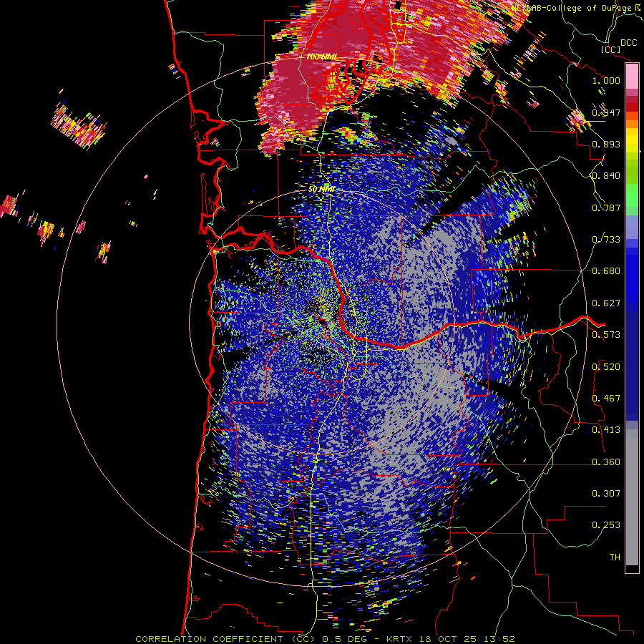
Task: Pick the bright green color bar segment
Action: [x=632, y=195]
